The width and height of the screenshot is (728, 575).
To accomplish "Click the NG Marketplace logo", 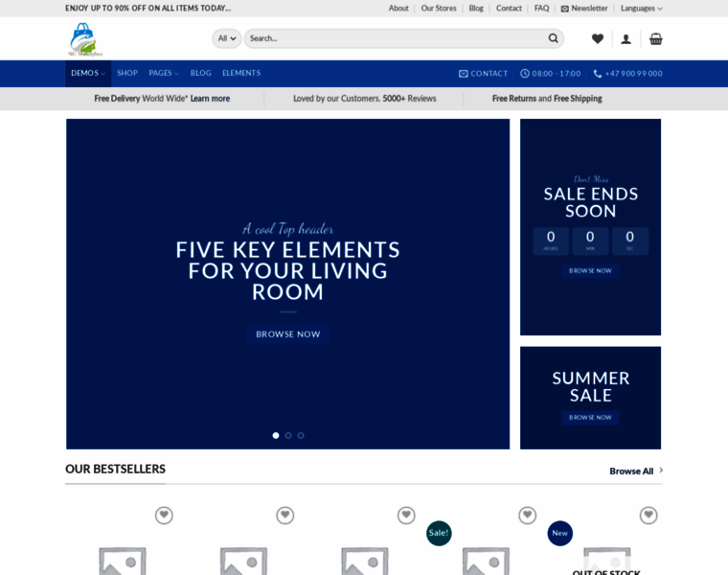I will click(85, 39).
